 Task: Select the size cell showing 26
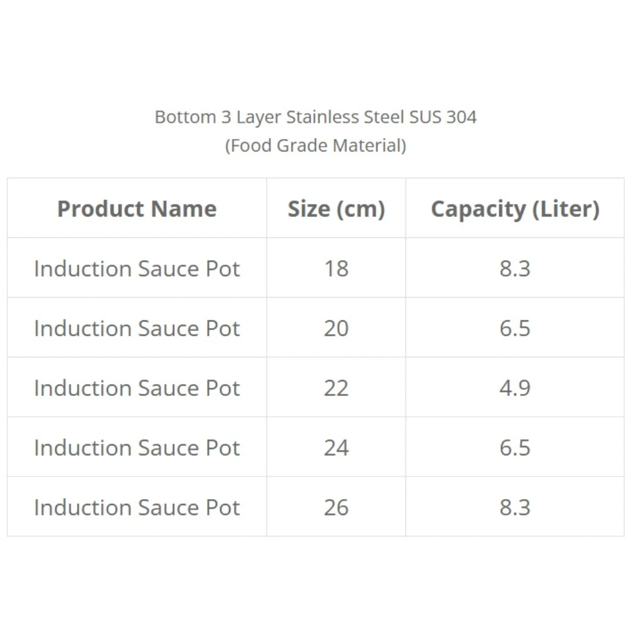coord(336,507)
